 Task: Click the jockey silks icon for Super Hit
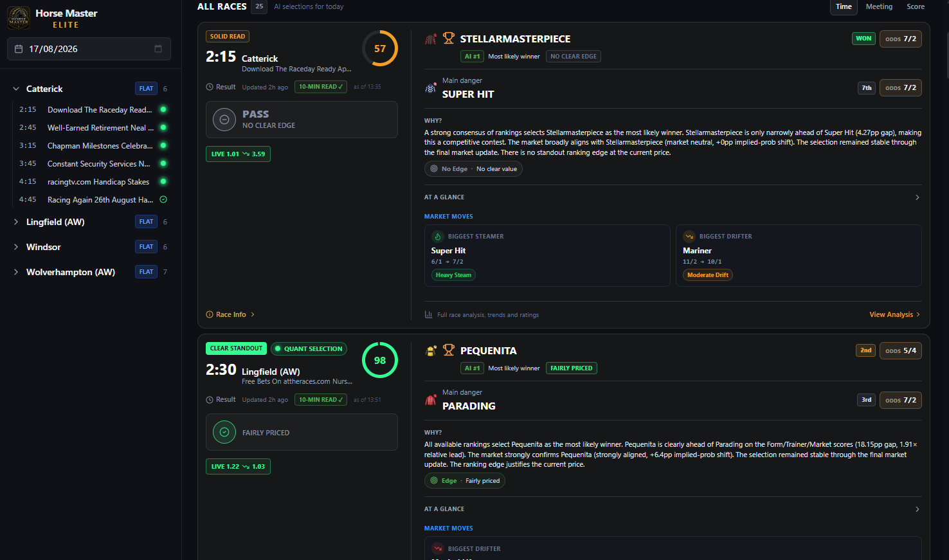tap(431, 88)
